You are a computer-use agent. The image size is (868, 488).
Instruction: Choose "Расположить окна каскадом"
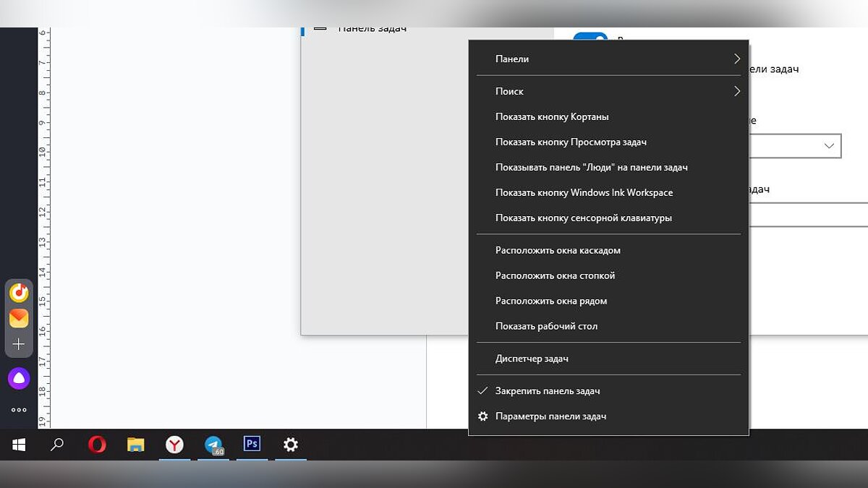coord(558,250)
